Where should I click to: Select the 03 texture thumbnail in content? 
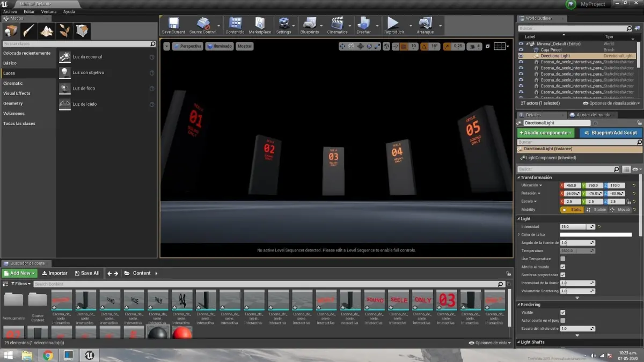446,300
